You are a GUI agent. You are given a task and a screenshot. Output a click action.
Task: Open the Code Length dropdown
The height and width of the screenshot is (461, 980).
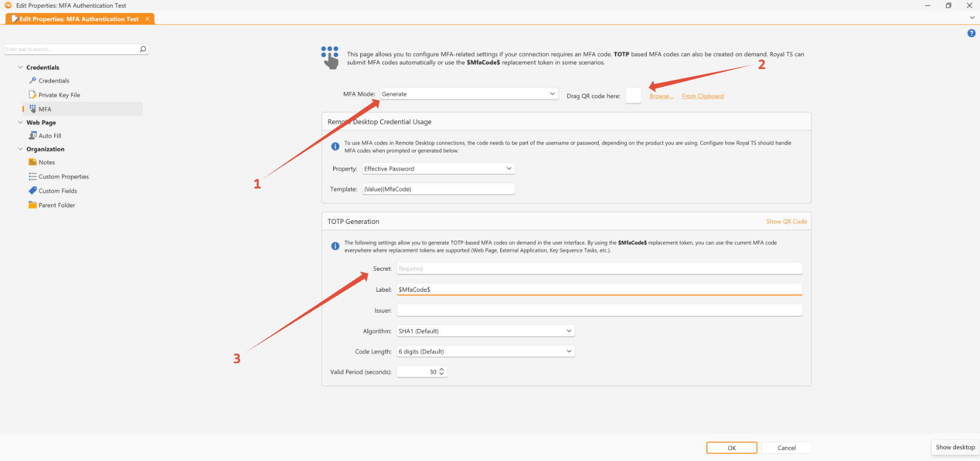485,351
